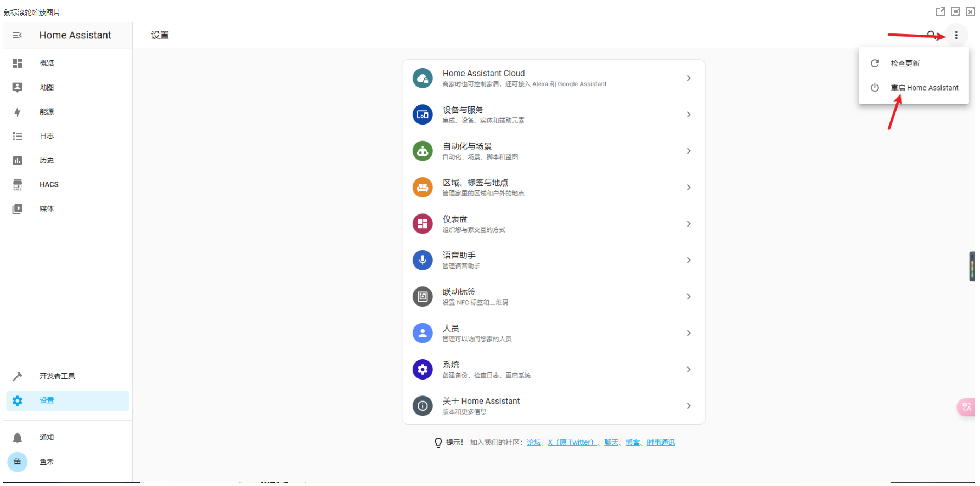Open the 博客 link

click(x=633, y=443)
